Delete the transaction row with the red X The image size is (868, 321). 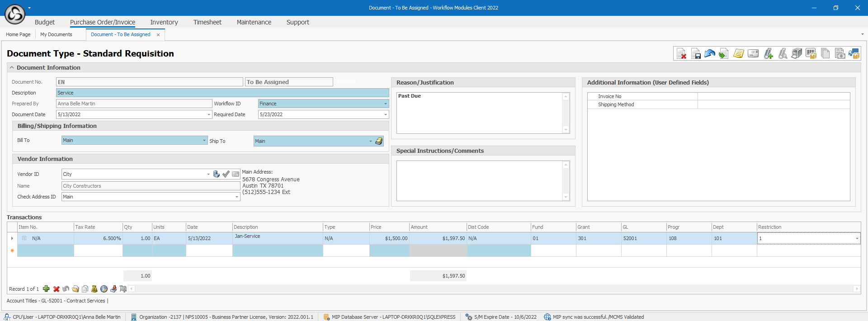[56, 289]
